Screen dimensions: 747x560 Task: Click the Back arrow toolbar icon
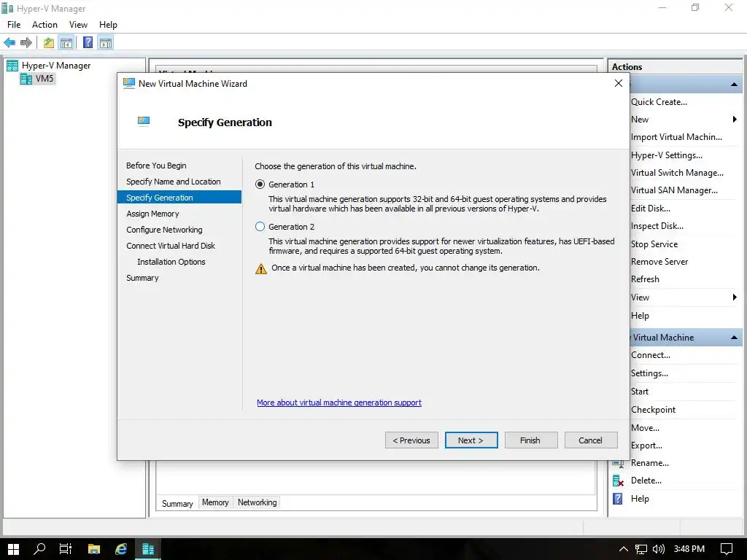(9, 43)
